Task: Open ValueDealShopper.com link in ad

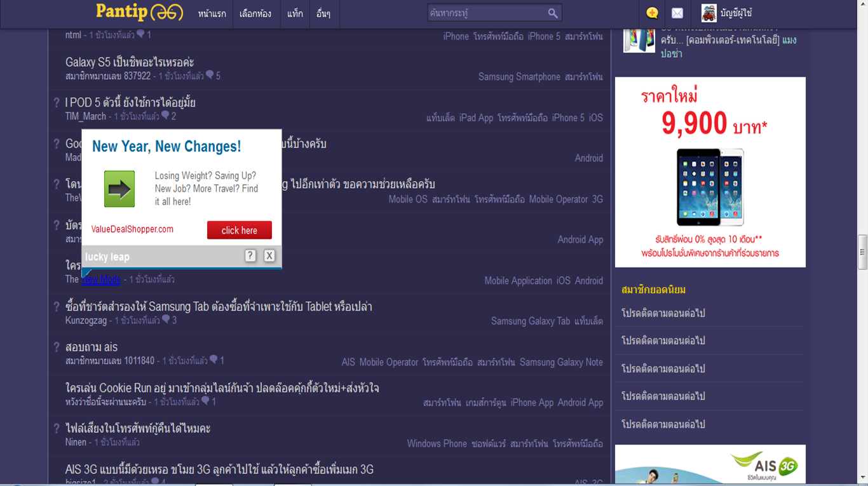Action: pos(132,229)
